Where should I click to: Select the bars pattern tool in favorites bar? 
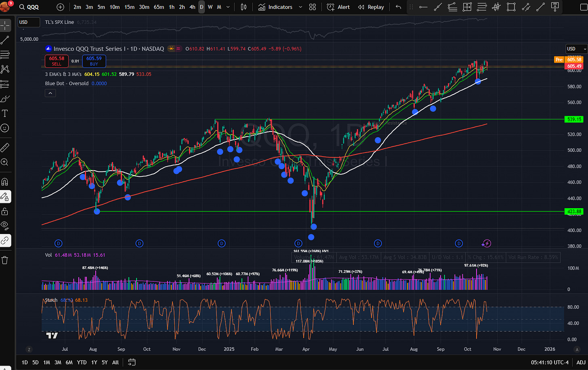tap(496, 7)
